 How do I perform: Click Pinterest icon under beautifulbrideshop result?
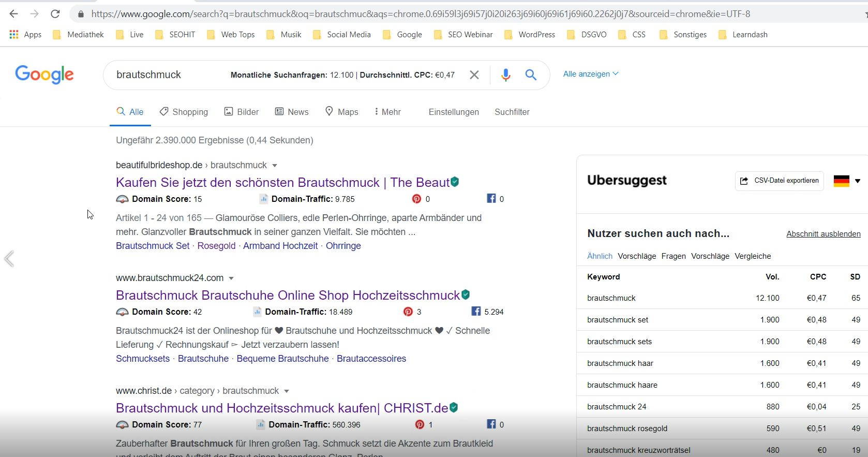416,199
